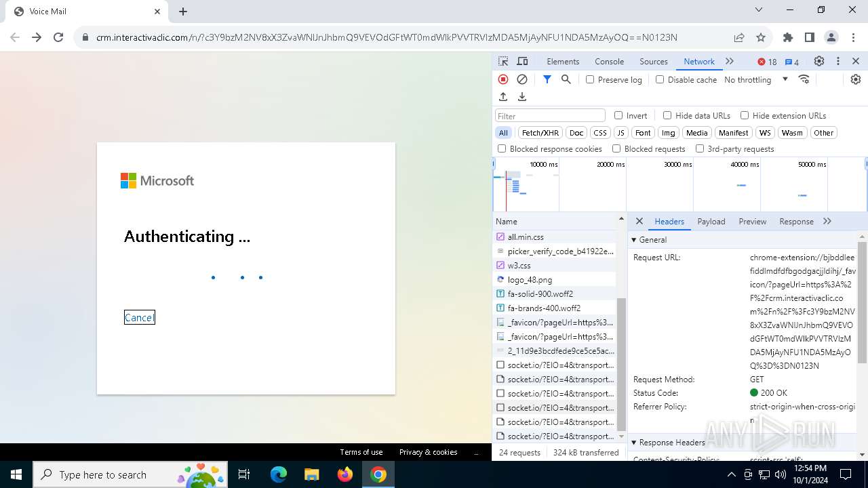
Task: Toggle the network filter funnel icon
Action: (x=547, y=79)
